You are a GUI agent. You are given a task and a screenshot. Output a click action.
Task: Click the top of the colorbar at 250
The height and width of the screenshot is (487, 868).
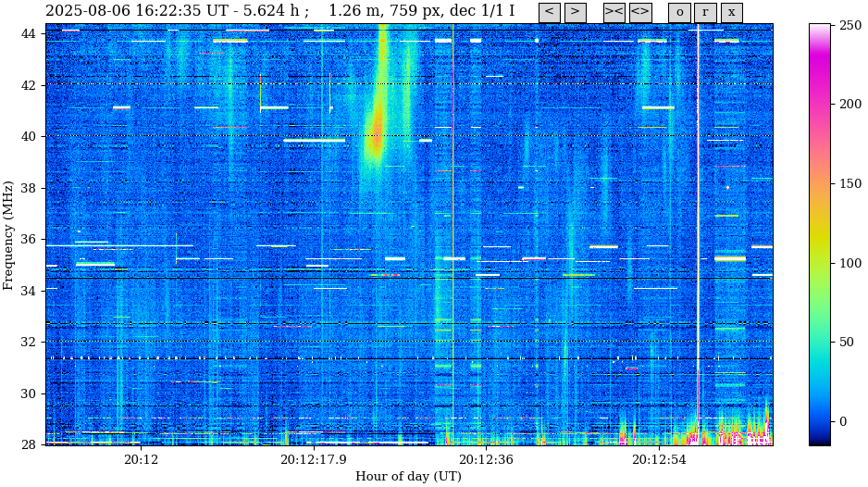[820, 25]
